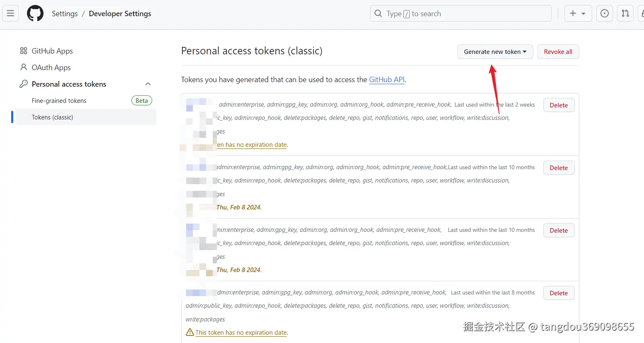
Task: Open GitHub Apps in sidebar
Action: (52, 51)
